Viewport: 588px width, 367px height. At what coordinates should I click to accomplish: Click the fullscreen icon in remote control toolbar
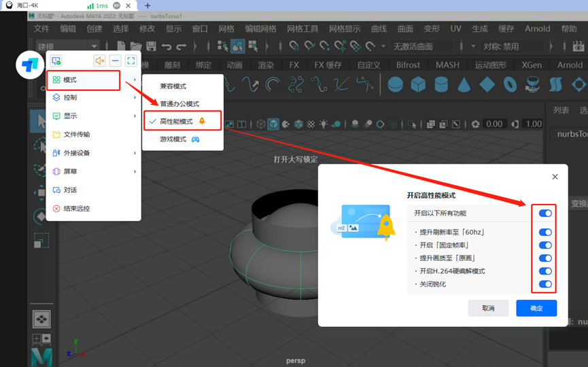[x=132, y=61]
